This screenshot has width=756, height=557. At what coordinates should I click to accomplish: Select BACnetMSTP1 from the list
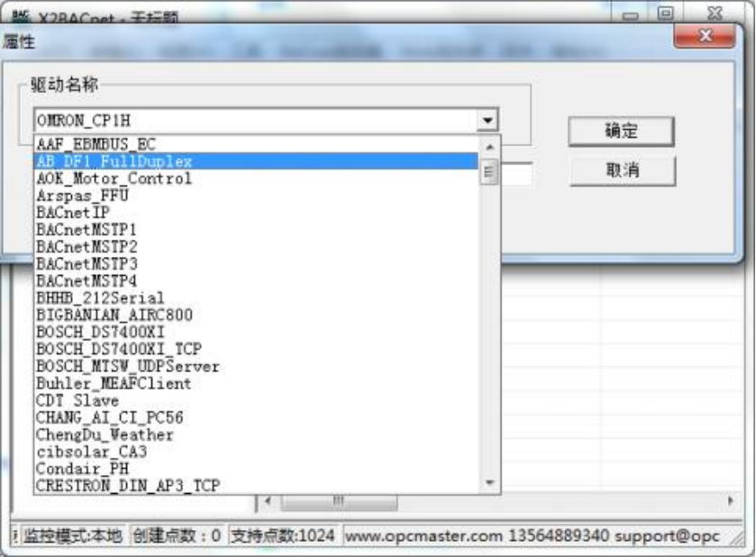click(x=256, y=230)
